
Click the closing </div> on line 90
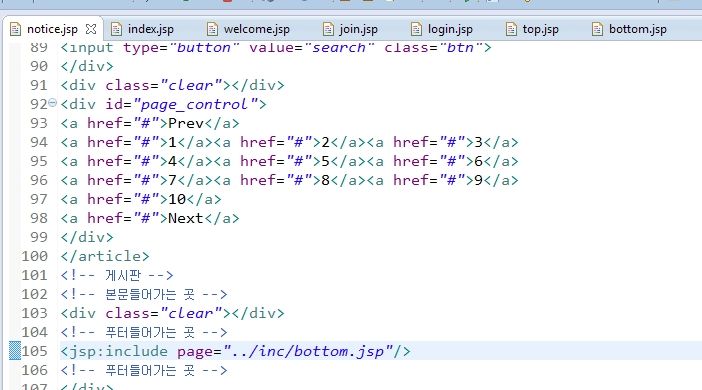click(x=87, y=66)
